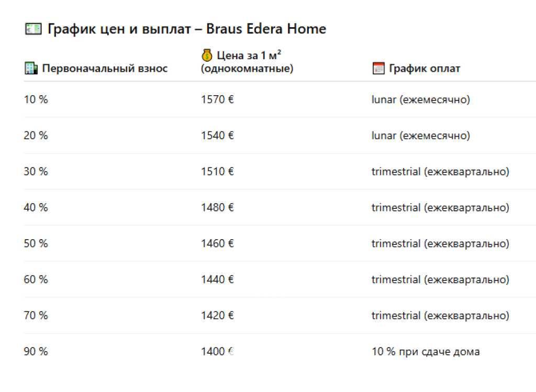
Task: Select the Первоначальный взнос column header
Action: pos(105,69)
